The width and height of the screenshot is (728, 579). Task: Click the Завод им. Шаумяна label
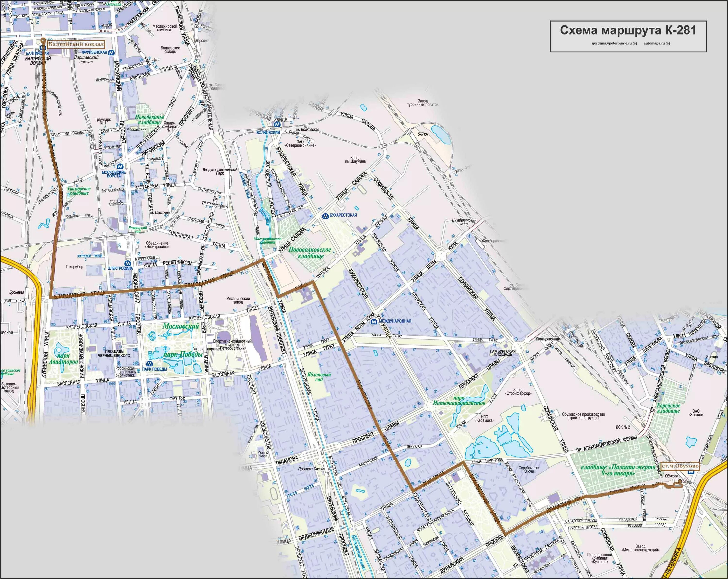(x=355, y=160)
